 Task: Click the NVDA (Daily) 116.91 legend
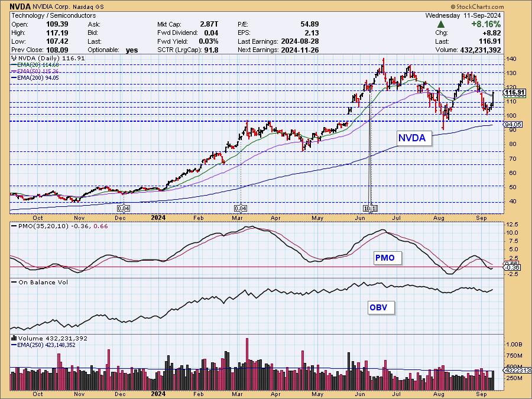(x=48, y=59)
